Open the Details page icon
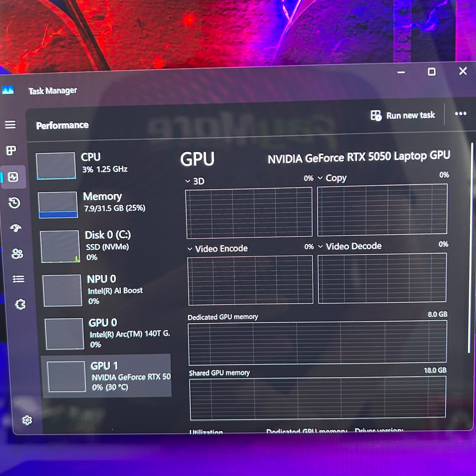The width and height of the screenshot is (476, 476). point(18,279)
